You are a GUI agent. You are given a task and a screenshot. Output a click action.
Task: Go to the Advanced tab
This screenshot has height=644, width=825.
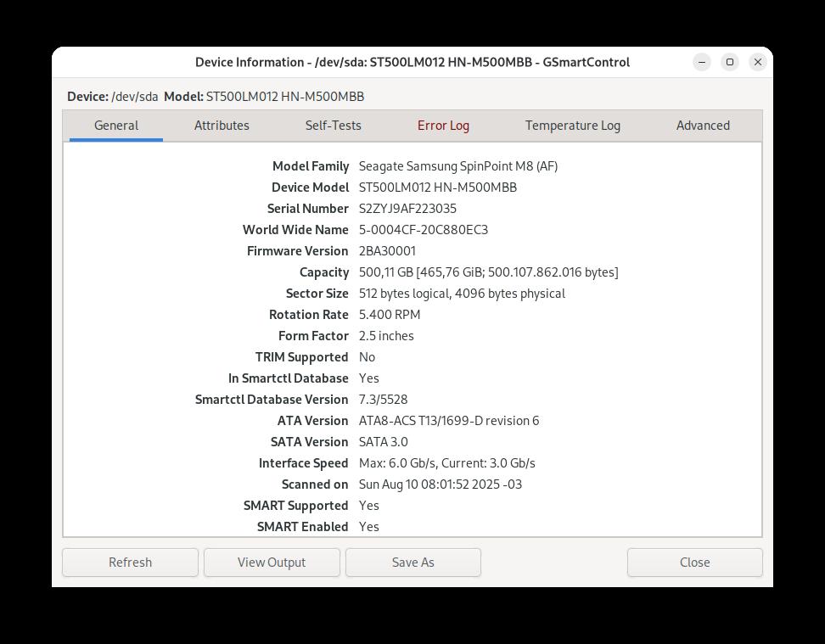point(703,126)
